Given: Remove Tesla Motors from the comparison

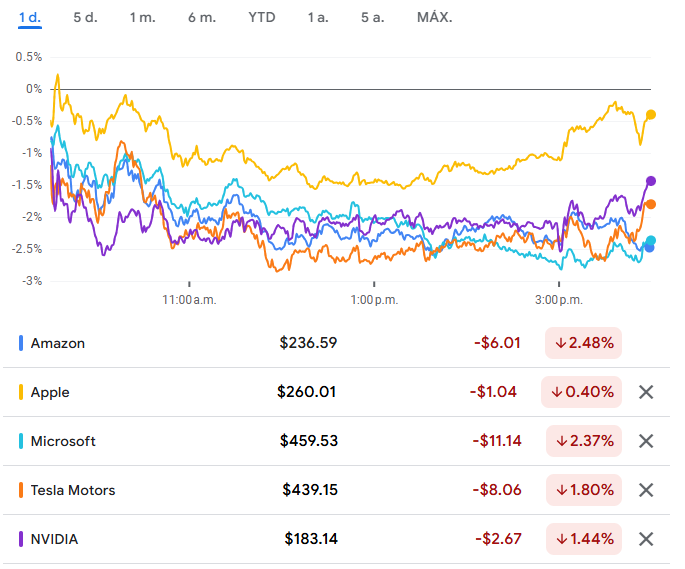Looking at the screenshot, I should coord(646,490).
